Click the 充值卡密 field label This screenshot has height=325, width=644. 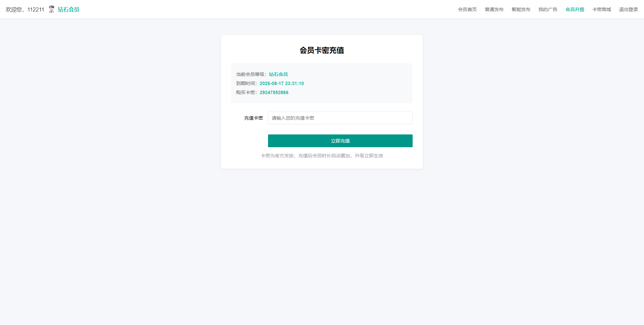pos(254,118)
